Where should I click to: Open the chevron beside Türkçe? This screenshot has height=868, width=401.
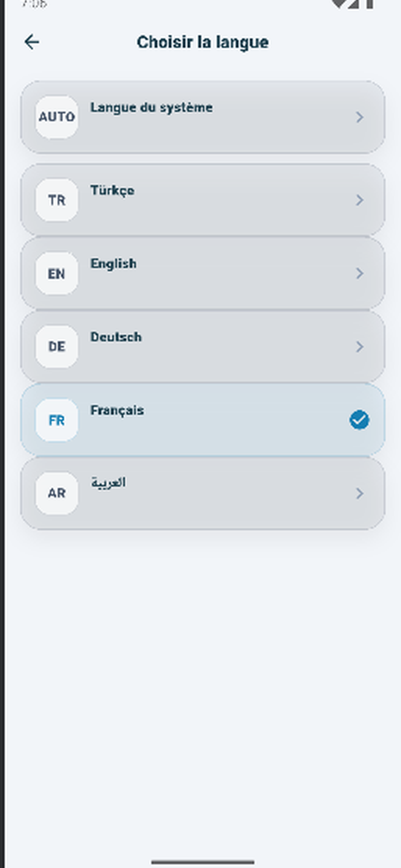[359, 200]
